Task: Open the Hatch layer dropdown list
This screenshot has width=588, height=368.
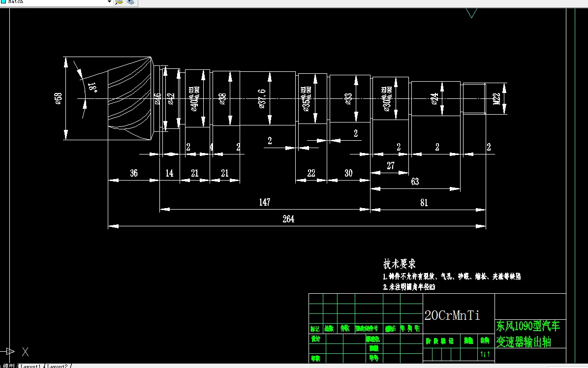Action: coord(110,2)
